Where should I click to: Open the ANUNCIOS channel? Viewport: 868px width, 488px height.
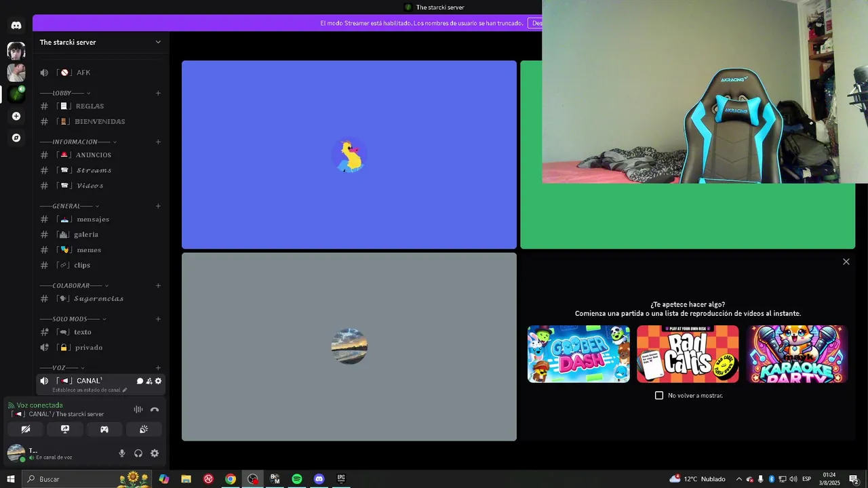[100, 155]
